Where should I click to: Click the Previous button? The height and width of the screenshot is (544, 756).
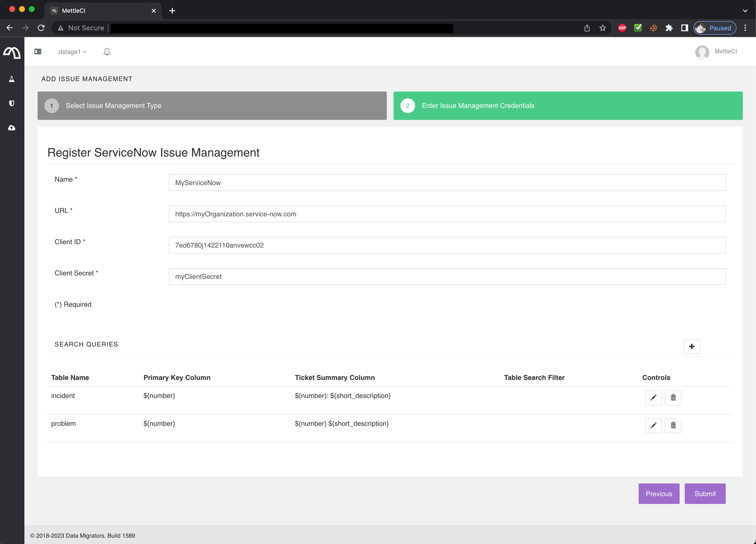(659, 494)
